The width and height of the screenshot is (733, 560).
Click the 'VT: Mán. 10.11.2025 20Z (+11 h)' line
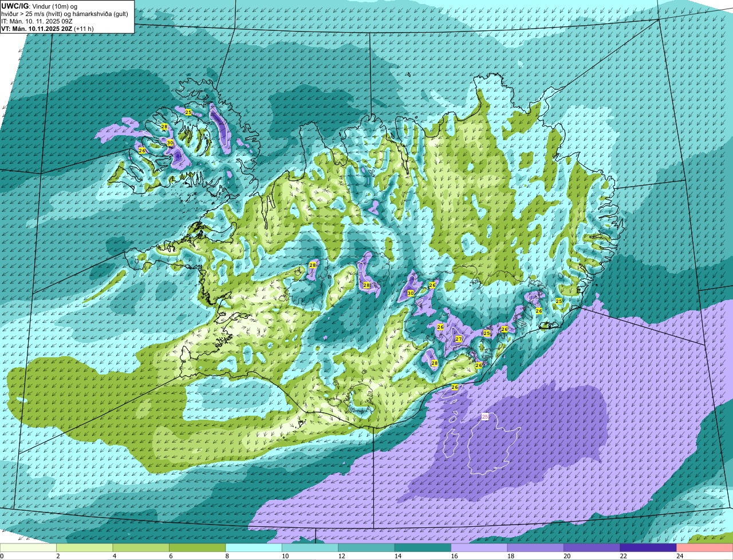[48, 28]
